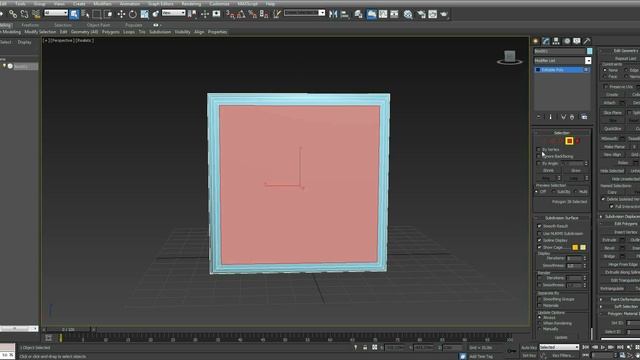Click the Play Animation button
Screen dimensions: 640x360
603,347
